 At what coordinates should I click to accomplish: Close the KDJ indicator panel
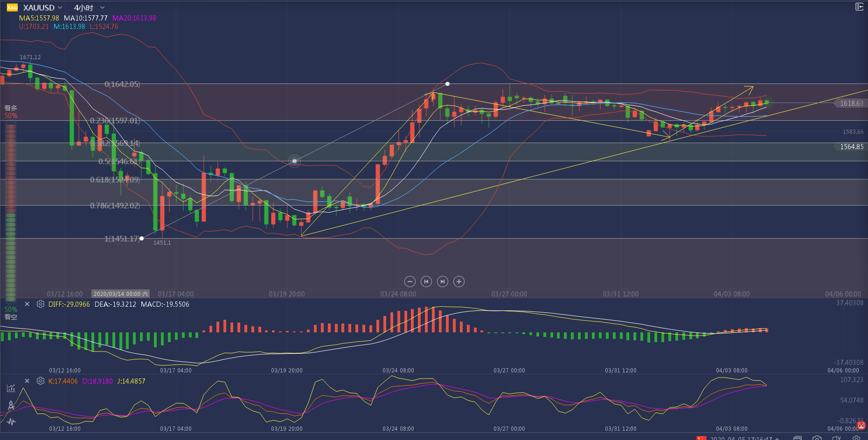click(27, 381)
